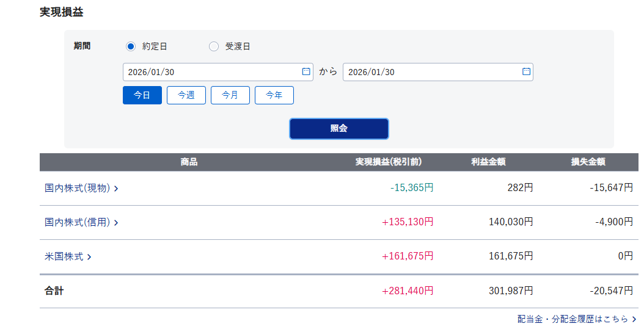Click the arrow next to 国内株式(信用)
Screen dimensions: 644x329
tap(116, 223)
